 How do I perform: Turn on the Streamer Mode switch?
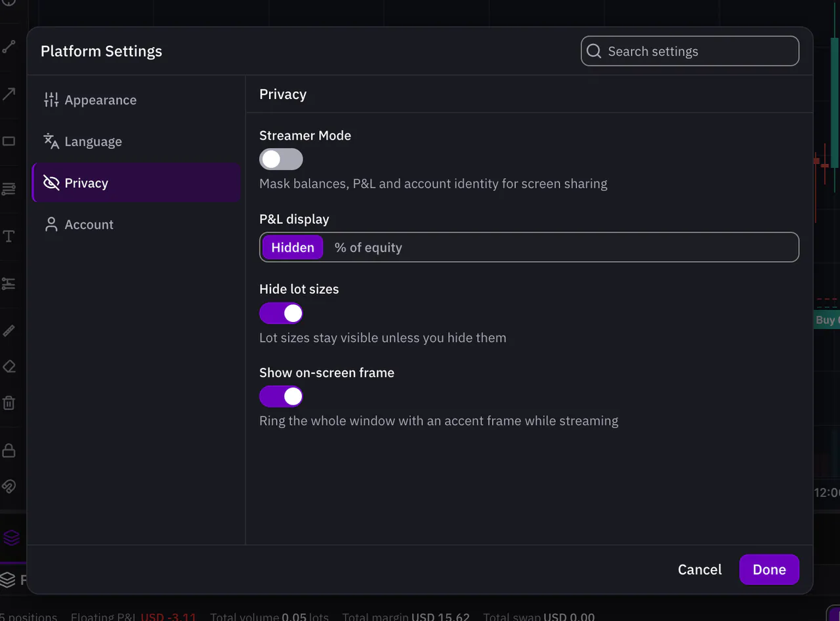pos(281,159)
